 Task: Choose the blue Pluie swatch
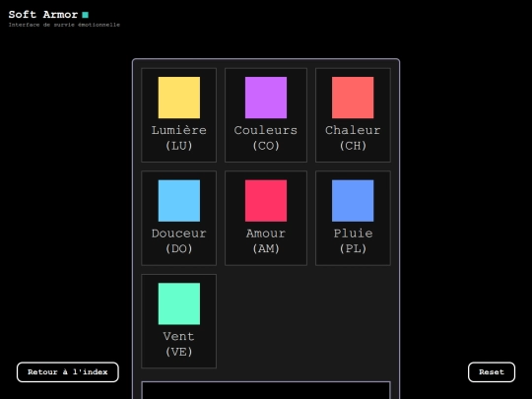point(353,201)
